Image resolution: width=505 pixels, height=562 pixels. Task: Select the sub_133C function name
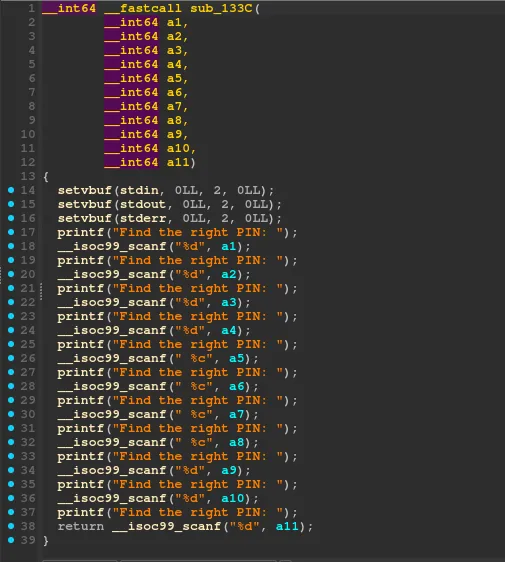[221, 8]
